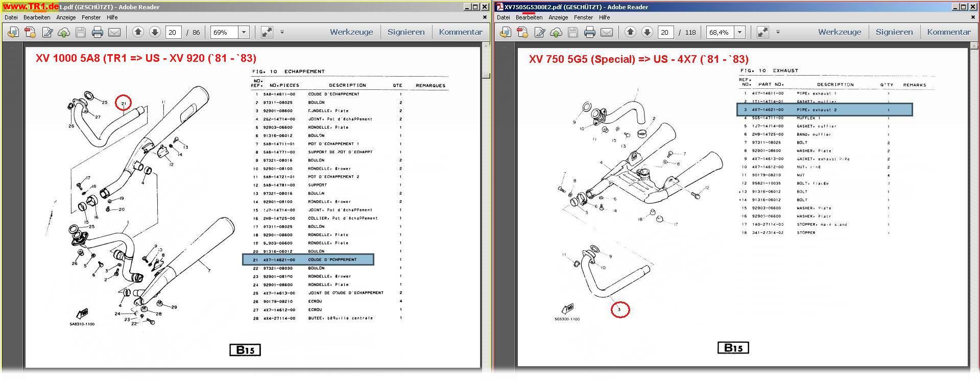The image size is (980, 380).
Task: Click the convert PDF icon in right window
Action: [522, 32]
